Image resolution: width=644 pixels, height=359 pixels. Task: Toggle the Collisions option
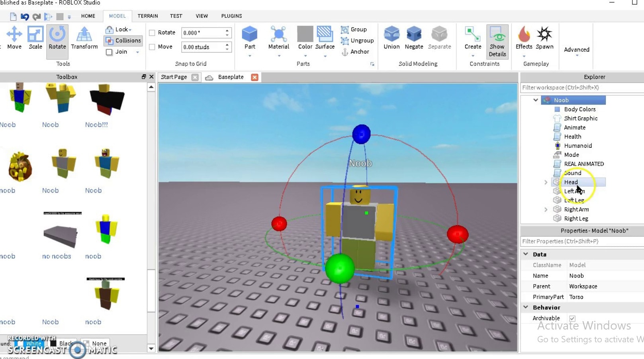(123, 41)
